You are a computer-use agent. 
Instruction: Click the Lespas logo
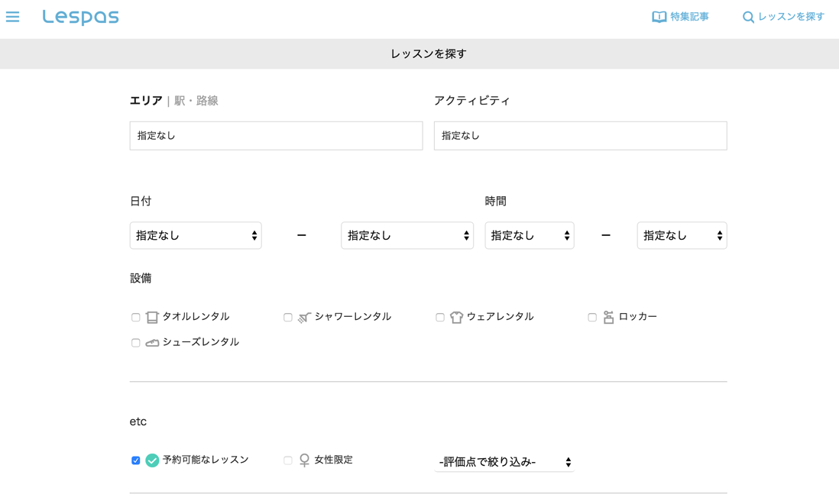point(81,17)
